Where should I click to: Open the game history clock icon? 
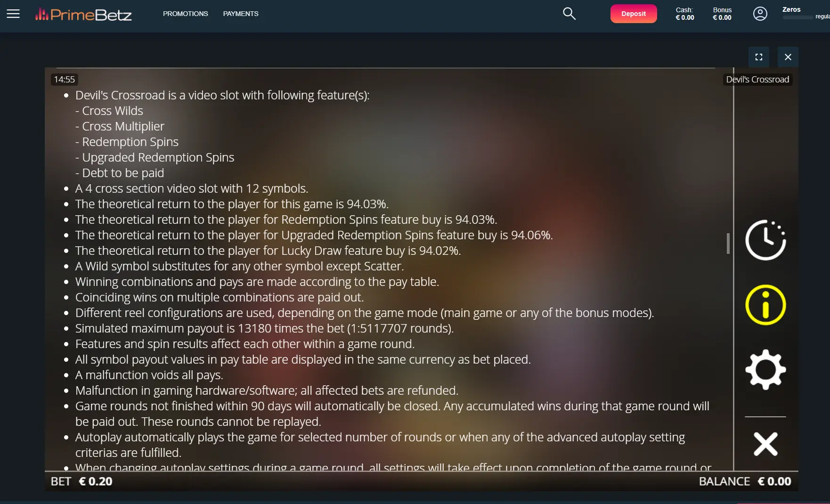click(765, 240)
